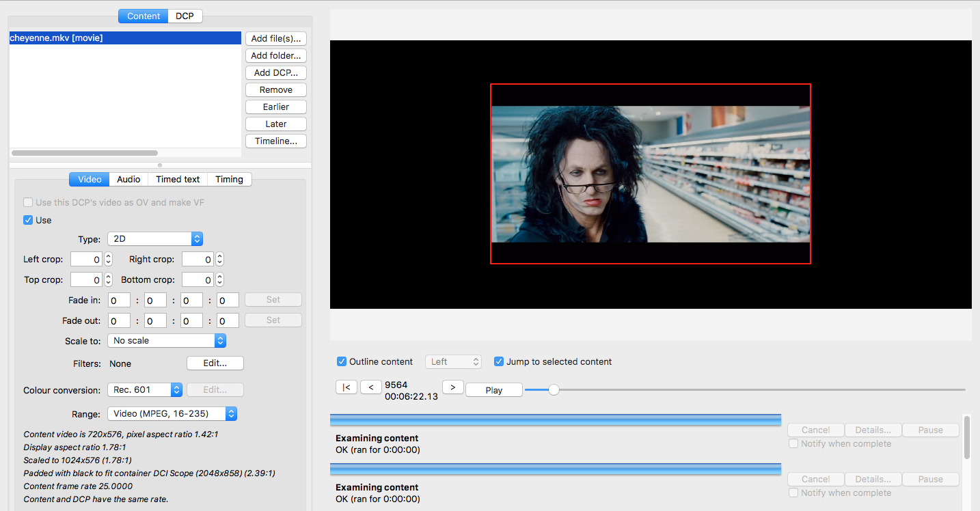Click the Add file(s)... button
Image resolution: width=980 pixels, height=511 pixels.
pyautogui.click(x=276, y=38)
